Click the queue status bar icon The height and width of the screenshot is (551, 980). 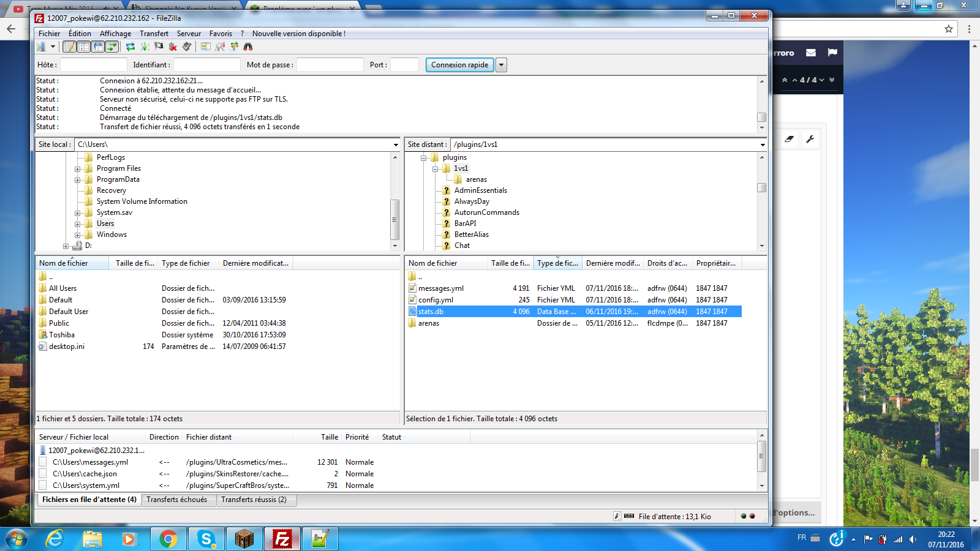point(629,516)
